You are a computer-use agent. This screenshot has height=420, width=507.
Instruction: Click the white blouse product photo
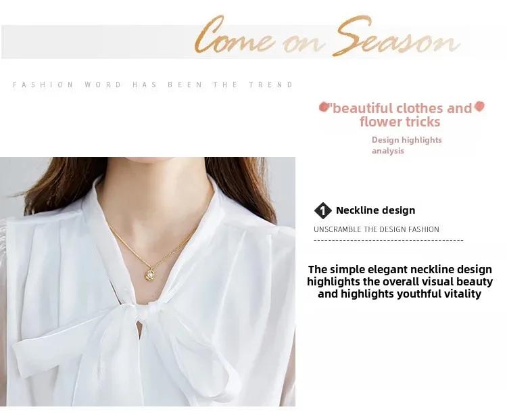click(x=147, y=281)
